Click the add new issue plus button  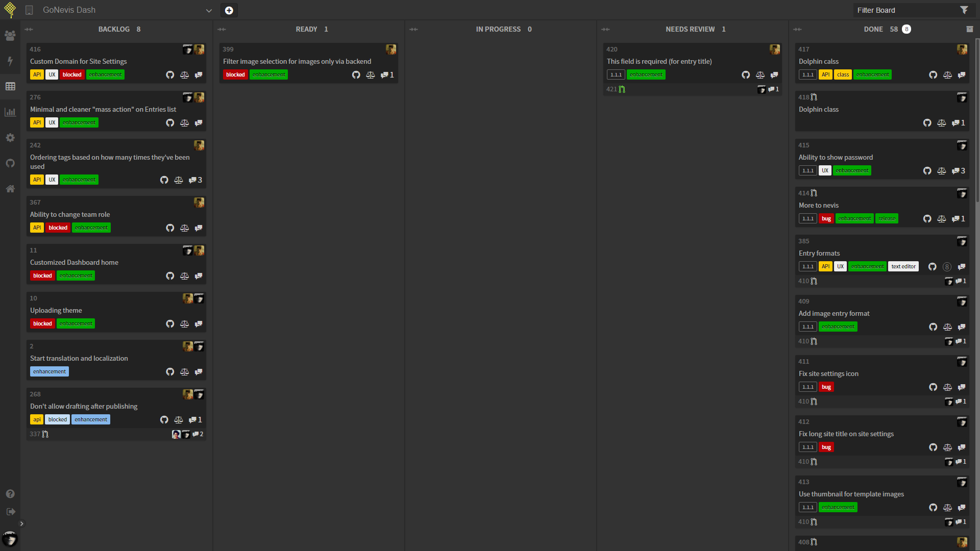click(229, 10)
